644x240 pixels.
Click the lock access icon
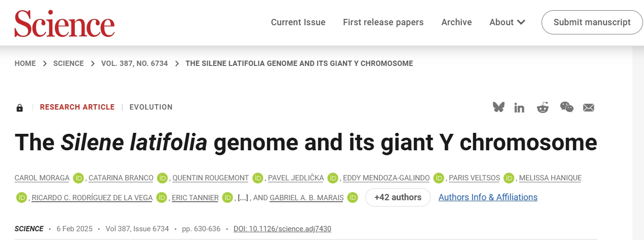tap(19, 108)
